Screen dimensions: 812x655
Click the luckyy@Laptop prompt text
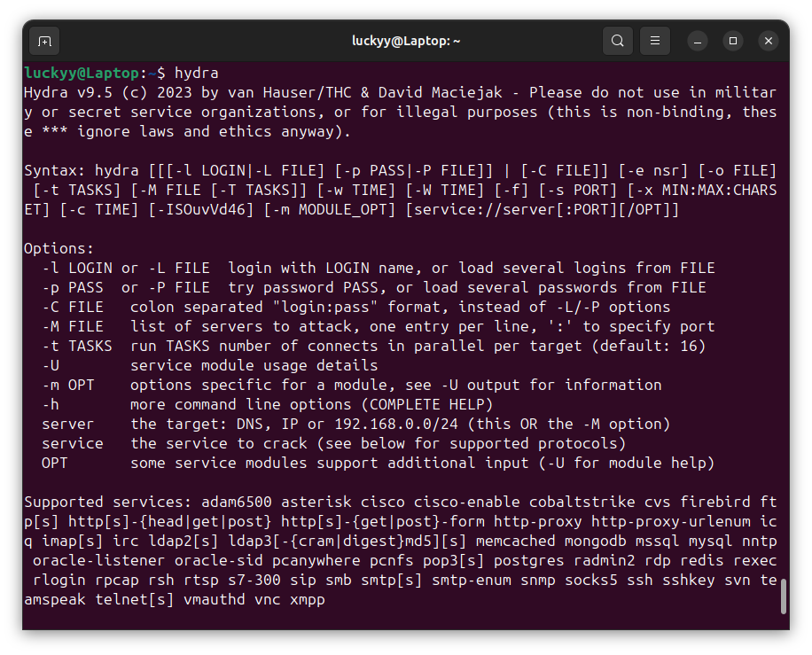pyautogui.click(x=82, y=73)
